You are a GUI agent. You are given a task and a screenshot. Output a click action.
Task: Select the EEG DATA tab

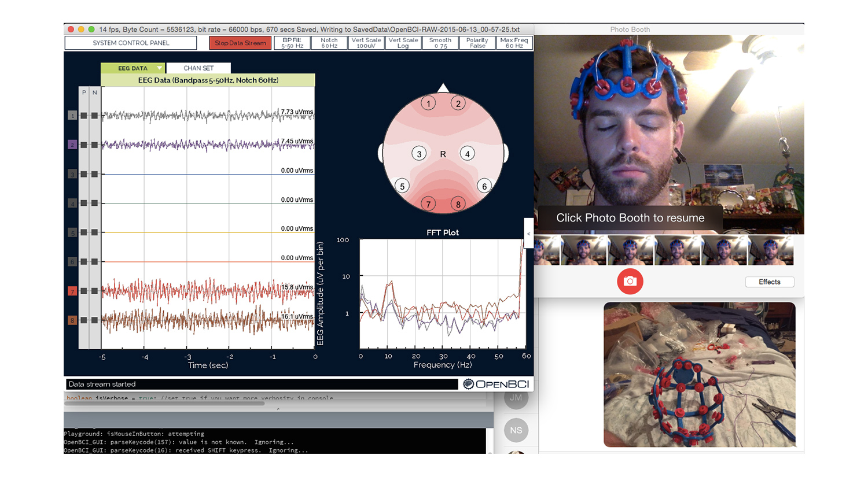(132, 68)
